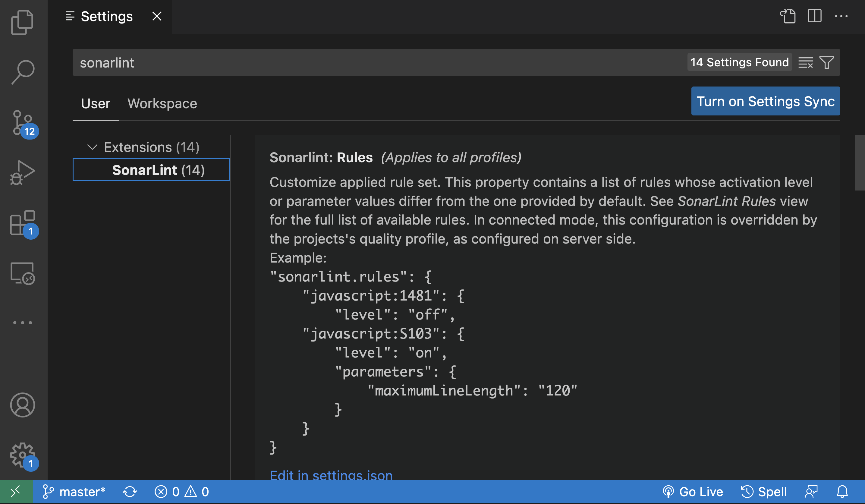This screenshot has height=504, width=865.
Task: Open Edit in settings.json link
Action: tap(331, 475)
